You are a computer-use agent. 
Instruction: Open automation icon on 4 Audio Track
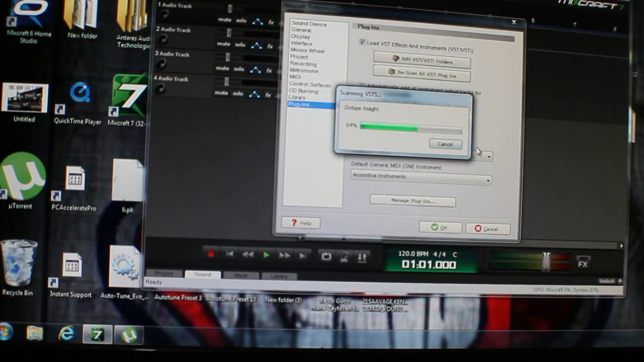tap(255, 95)
